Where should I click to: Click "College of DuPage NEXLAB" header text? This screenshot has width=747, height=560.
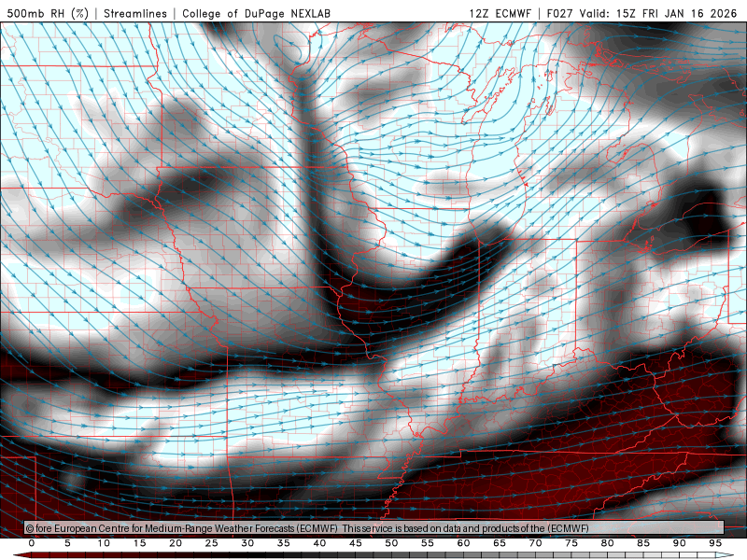pos(256,13)
